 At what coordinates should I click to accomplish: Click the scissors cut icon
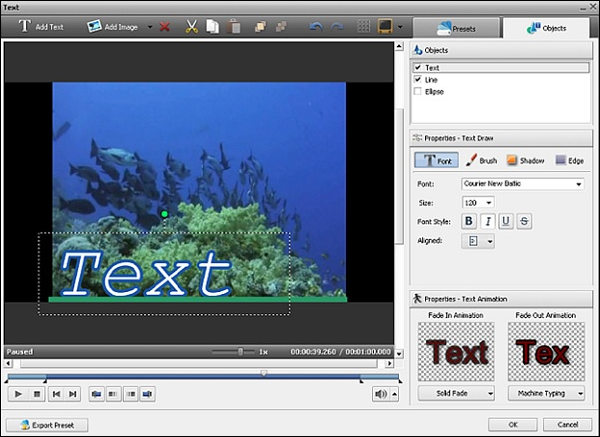[x=191, y=26]
